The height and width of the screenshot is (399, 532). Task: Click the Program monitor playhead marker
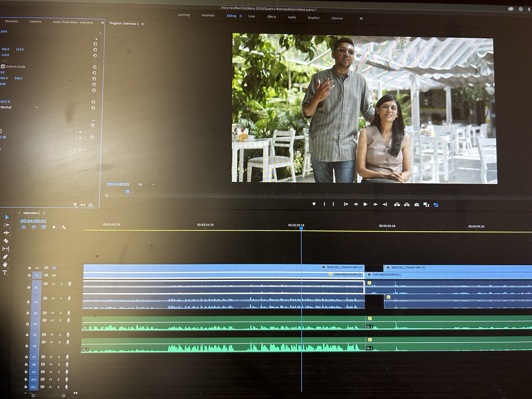click(x=127, y=192)
